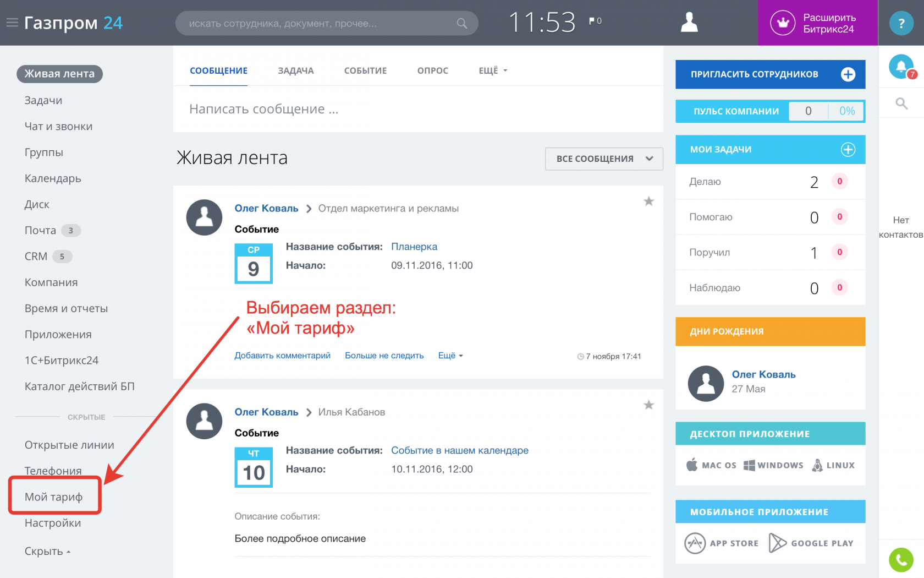924x578 pixels.
Task: Click the search magnifier in top bar
Action: 461,23
